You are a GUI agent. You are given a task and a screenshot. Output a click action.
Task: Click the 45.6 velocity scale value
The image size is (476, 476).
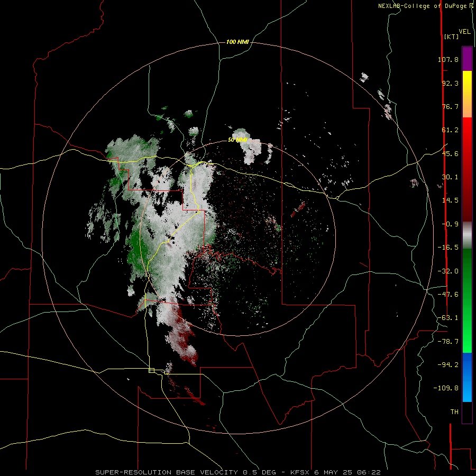click(x=450, y=153)
